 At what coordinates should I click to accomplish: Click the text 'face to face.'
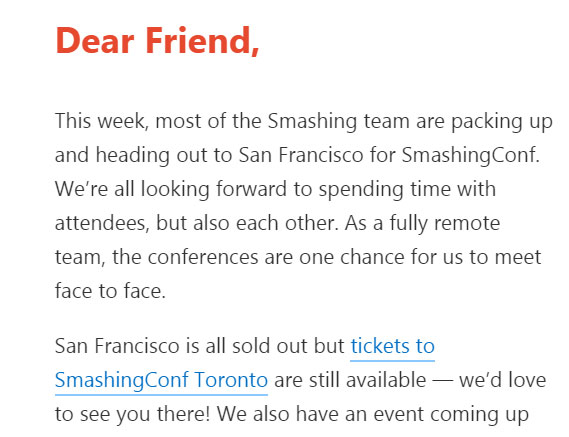tap(110, 291)
